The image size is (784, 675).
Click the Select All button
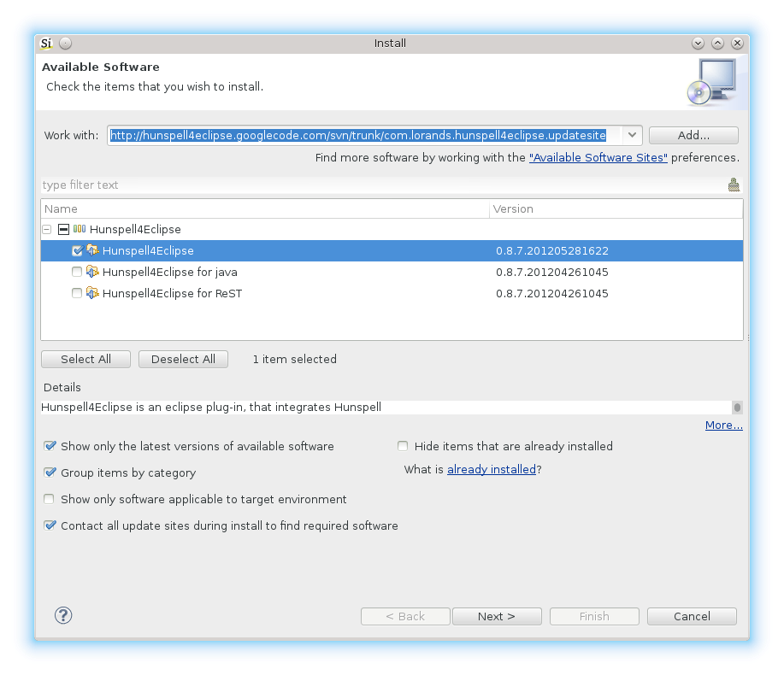85,359
